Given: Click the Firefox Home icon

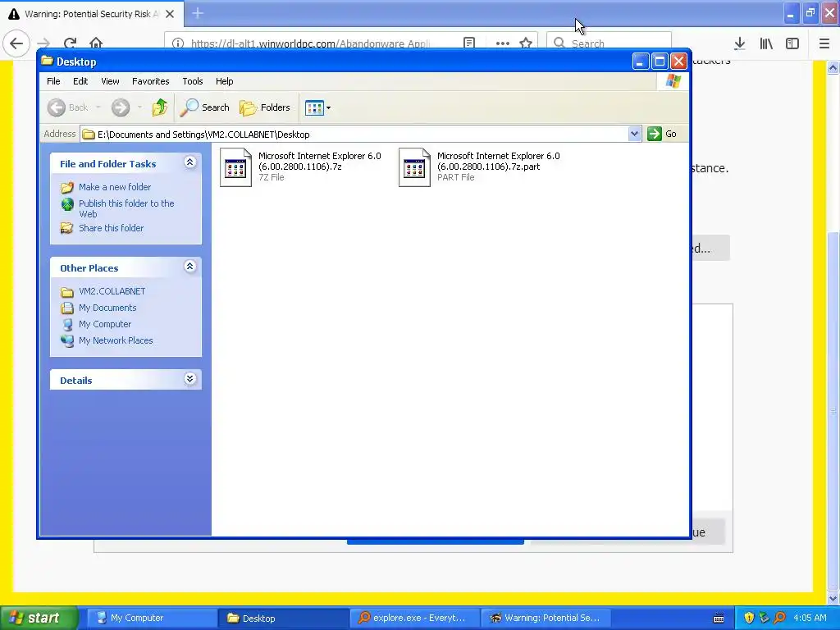Looking at the screenshot, I should (x=96, y=43).
